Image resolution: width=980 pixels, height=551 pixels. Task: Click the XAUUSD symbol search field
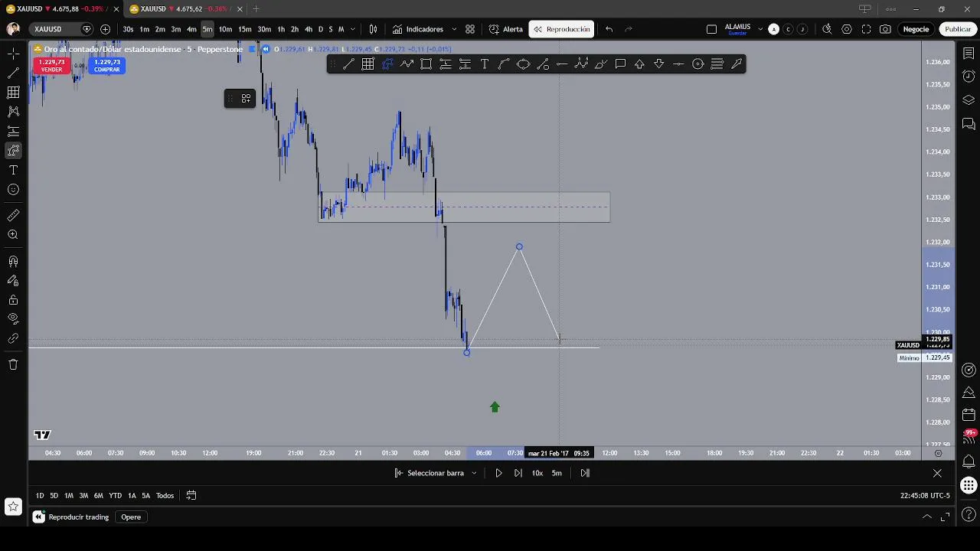pos(61,29)
